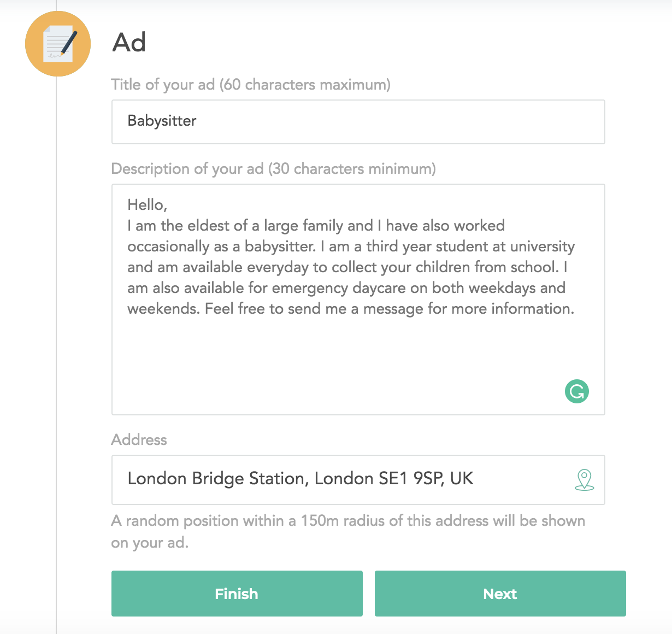
Task: Click the orange notepad and pencil Ad icon
Action: coord(57,43)
